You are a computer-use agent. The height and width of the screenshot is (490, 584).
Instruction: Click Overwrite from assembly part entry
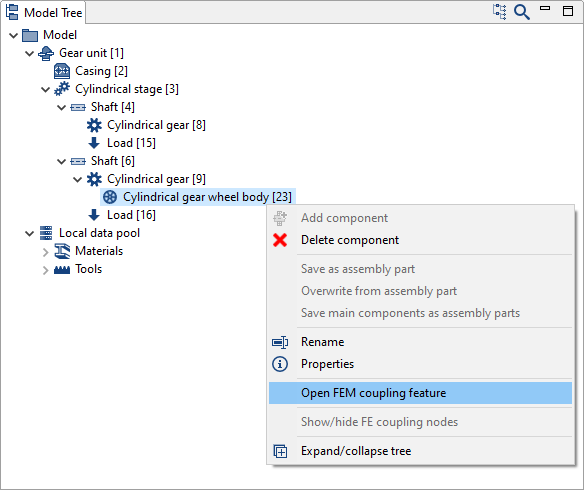[x=420, y=291]
